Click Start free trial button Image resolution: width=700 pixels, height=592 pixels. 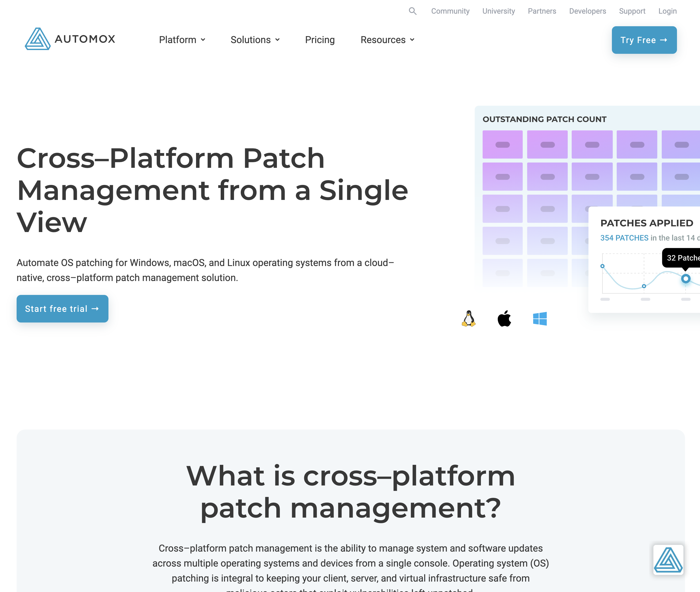tap(62, 309)
